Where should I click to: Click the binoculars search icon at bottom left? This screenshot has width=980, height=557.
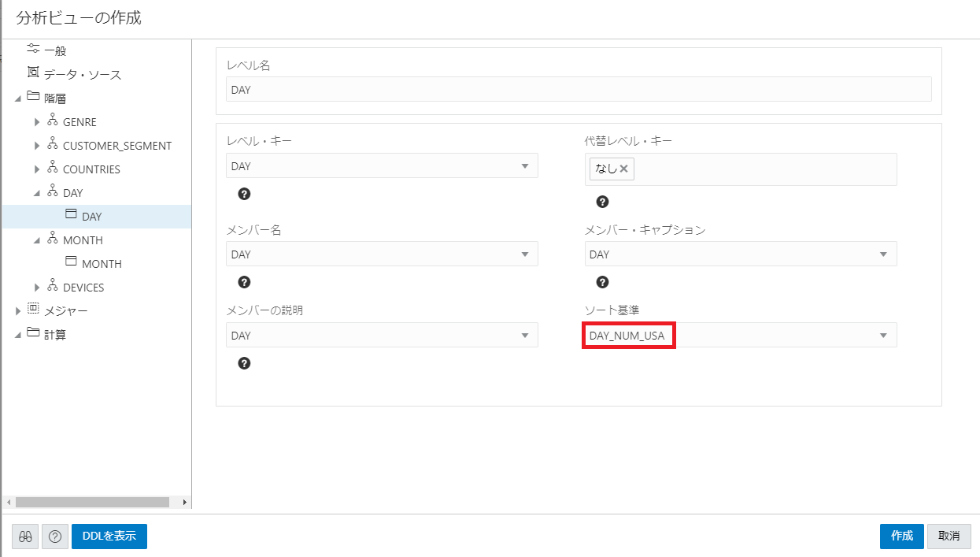pyautogui.click(x=25, y=537)
